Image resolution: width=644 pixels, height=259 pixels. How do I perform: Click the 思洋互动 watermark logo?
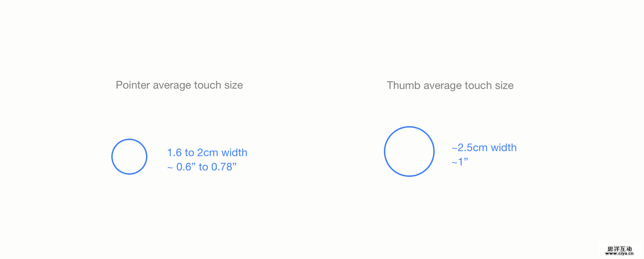click(620, 249)
